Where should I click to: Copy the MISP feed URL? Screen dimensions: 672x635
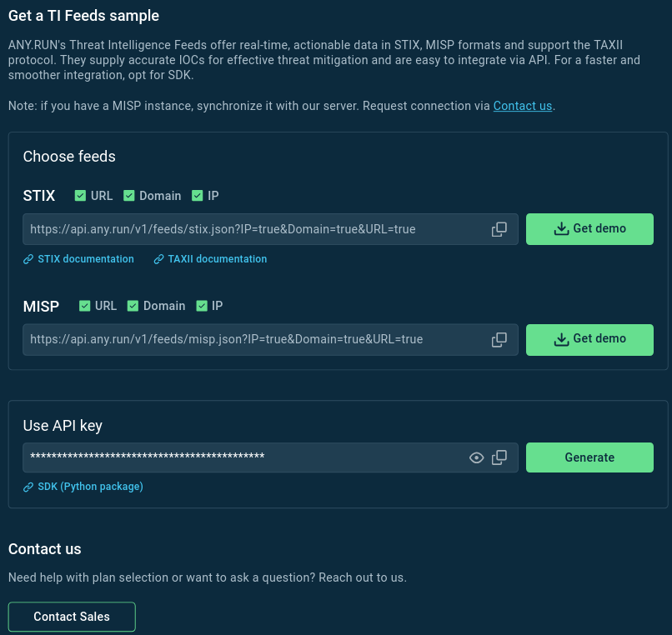point(499,339)
